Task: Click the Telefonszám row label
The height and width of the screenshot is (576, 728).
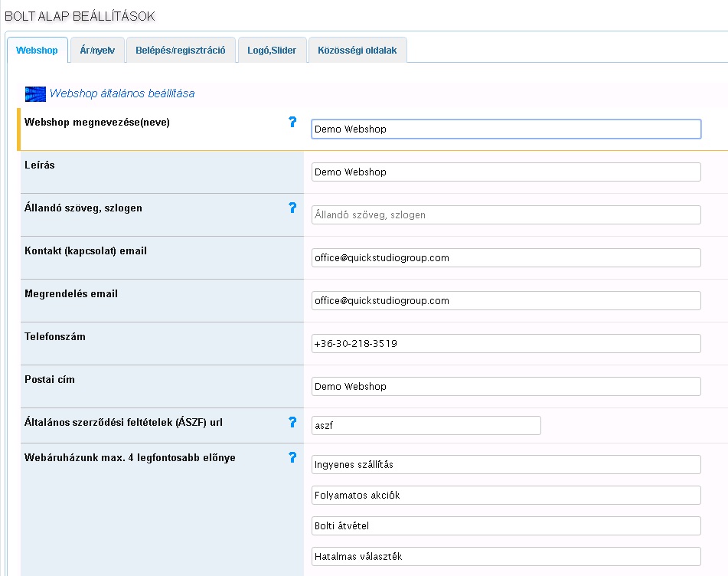Action: coord(55,337)
